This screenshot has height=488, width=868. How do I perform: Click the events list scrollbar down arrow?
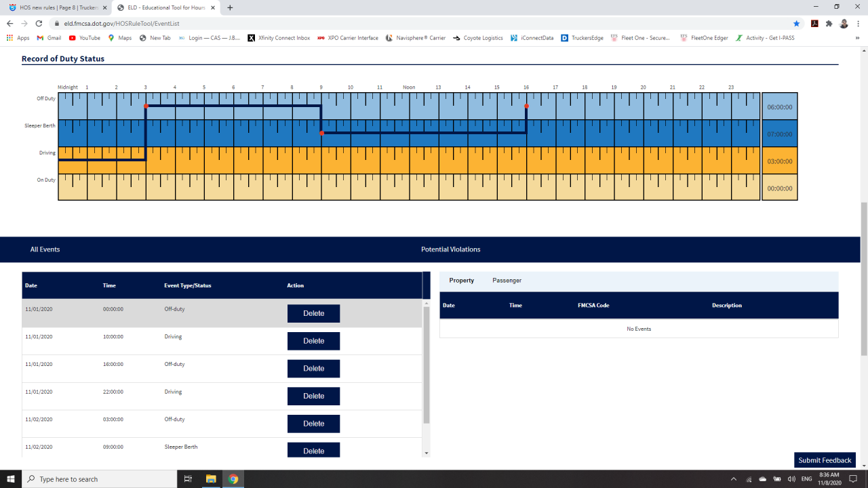[427, 453]
